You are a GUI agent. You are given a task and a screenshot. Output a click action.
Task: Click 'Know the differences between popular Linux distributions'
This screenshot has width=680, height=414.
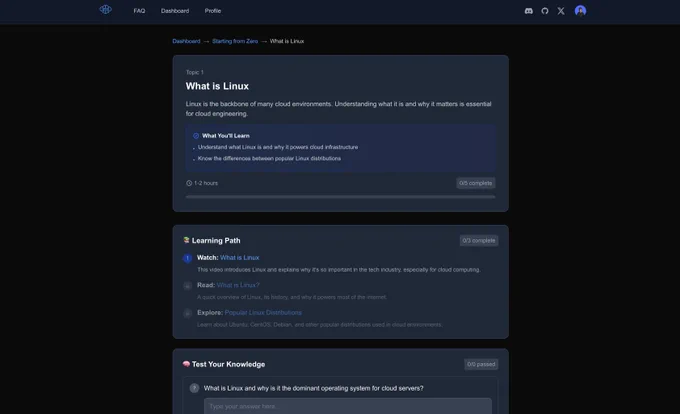pyautogui.click(x=269, y=158)
